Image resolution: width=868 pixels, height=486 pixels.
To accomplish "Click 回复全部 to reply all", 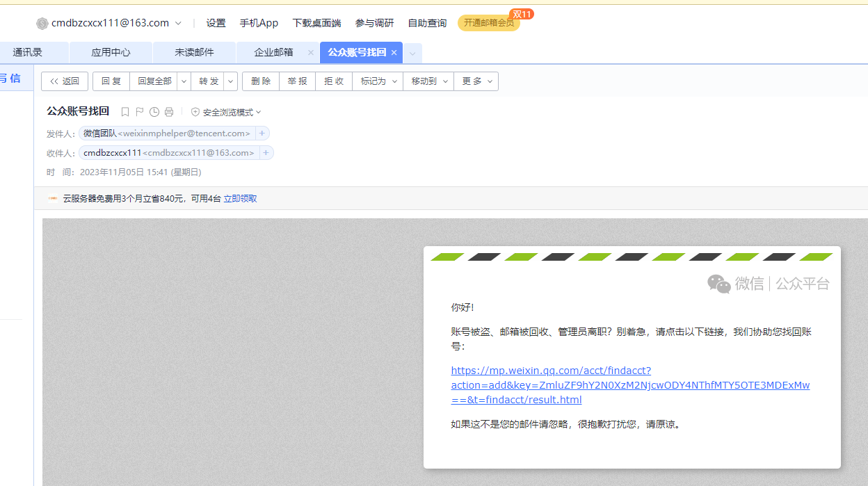I will [154, 81].
